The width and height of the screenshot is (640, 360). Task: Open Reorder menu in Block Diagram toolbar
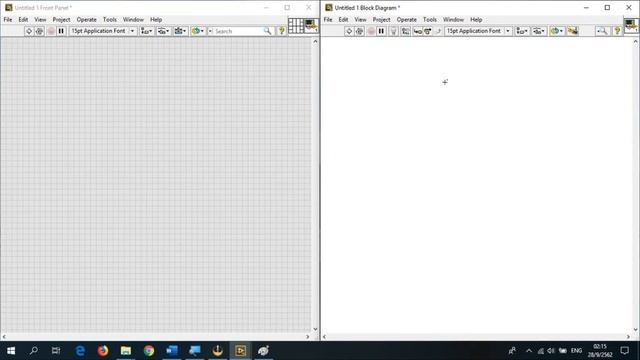(556, 31)
